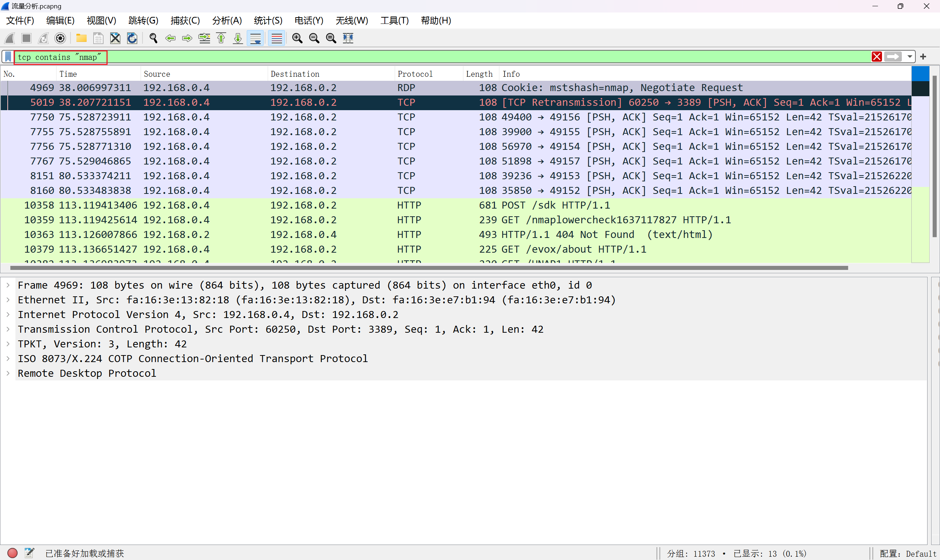Go back to previous packet arrow
Screen dimensions: 940x560
pyautogui.click(x=170, y=38)
